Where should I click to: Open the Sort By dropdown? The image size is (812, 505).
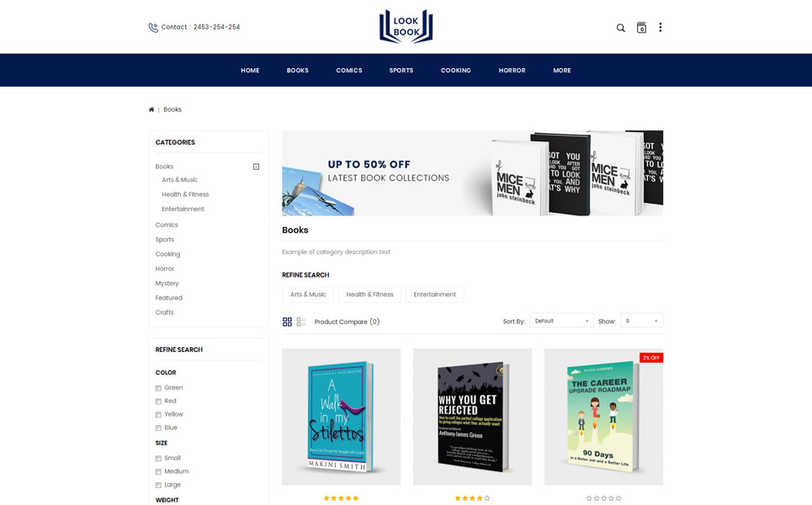(x=561, y=322)
